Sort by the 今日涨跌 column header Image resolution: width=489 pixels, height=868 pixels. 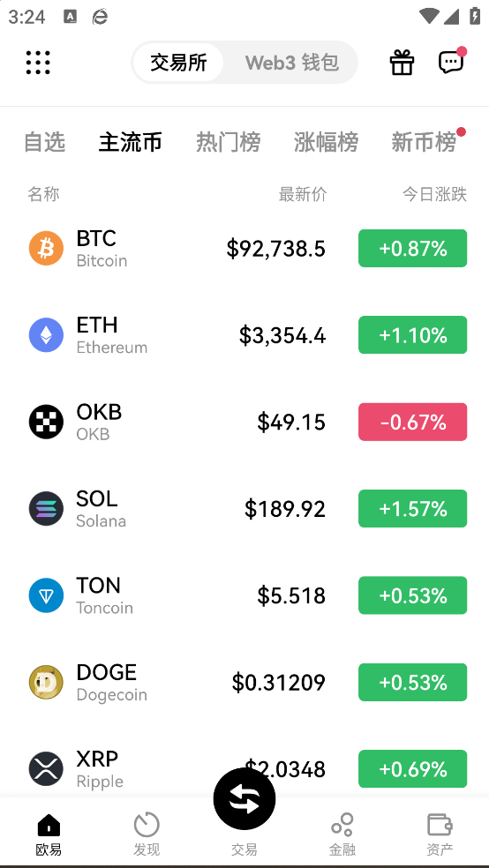pyautogui.click(x=435, y=194)
